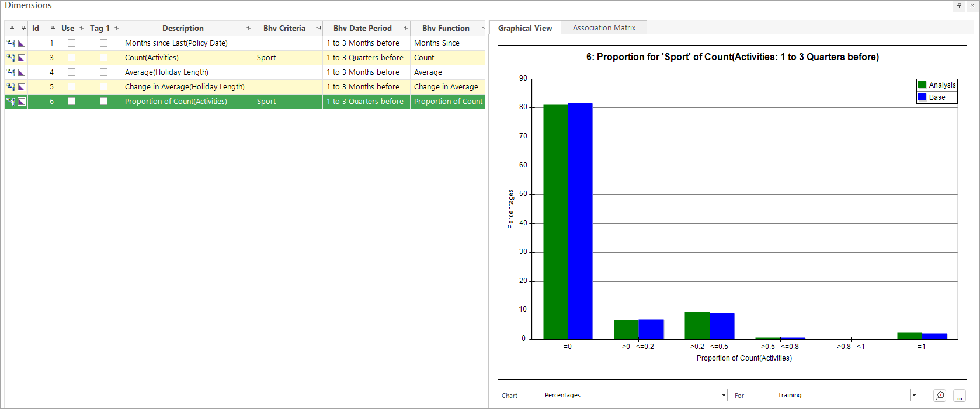
Task: Enable the Tag 1 checkbox for Count(Activities)
Action: pyautogui.click(x=103, y=58)
